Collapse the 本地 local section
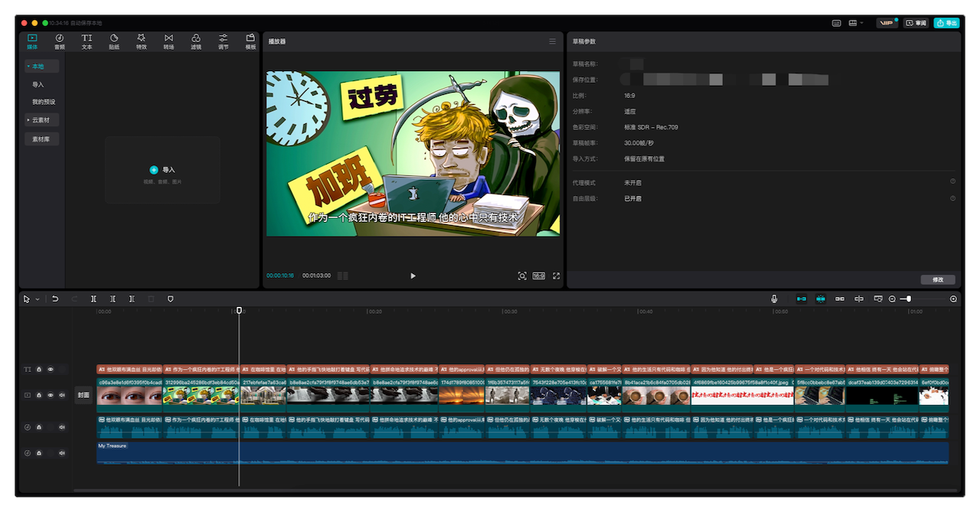 [41, 67]
